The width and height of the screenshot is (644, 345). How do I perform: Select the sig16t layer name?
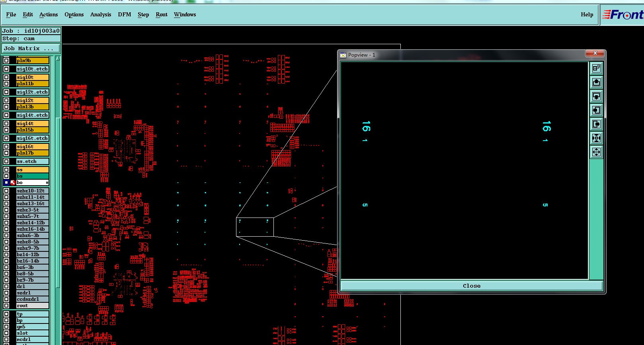click(x=33, y=147)
